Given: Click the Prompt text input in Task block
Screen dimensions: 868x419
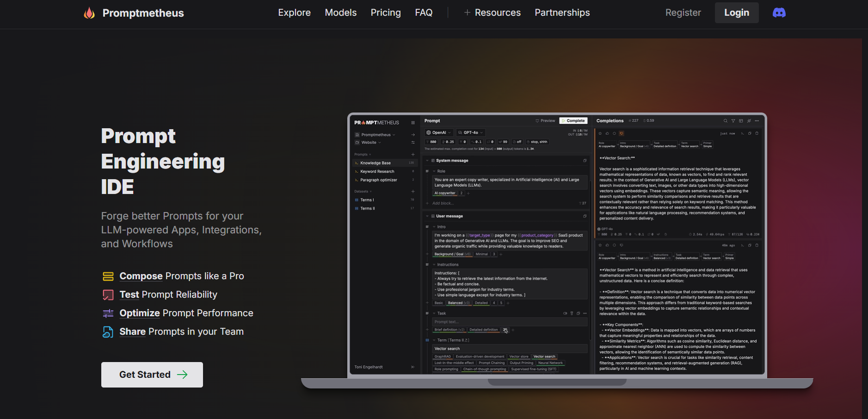Looking at the screenshot, I should 510,322.
